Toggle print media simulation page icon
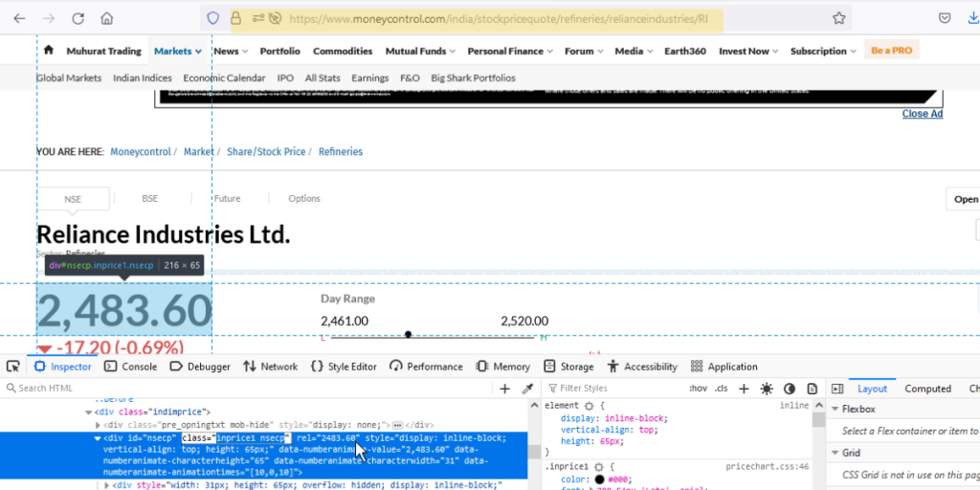Image resolution: width=980 pixels, height=490 pixels. point(812,389)
